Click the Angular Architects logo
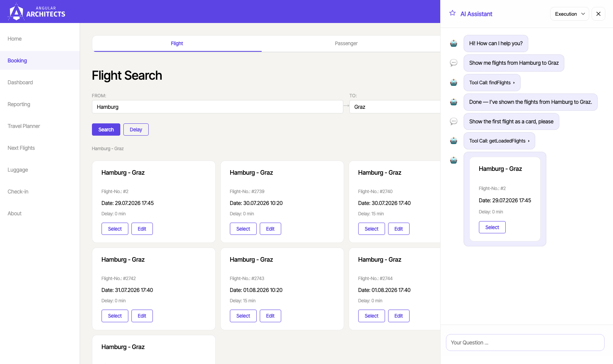Screen dimensions: 613x364 pyautogui.click(x=36, y=11)
